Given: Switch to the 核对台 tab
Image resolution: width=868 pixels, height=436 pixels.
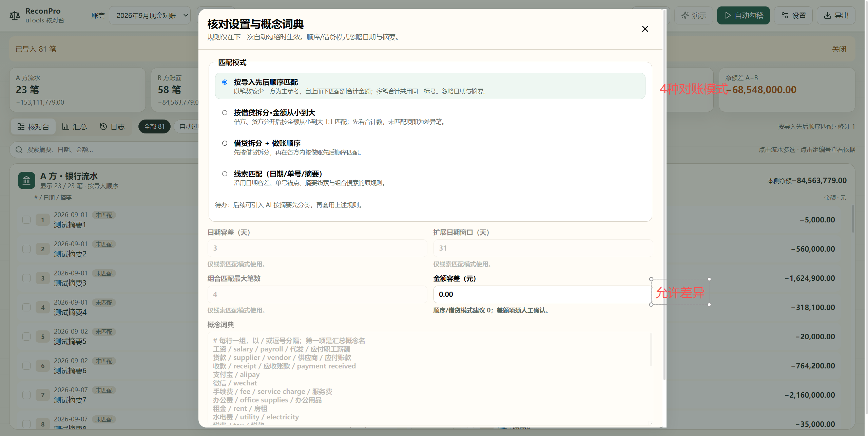Looking at the screenshot, I should [33, 127].
